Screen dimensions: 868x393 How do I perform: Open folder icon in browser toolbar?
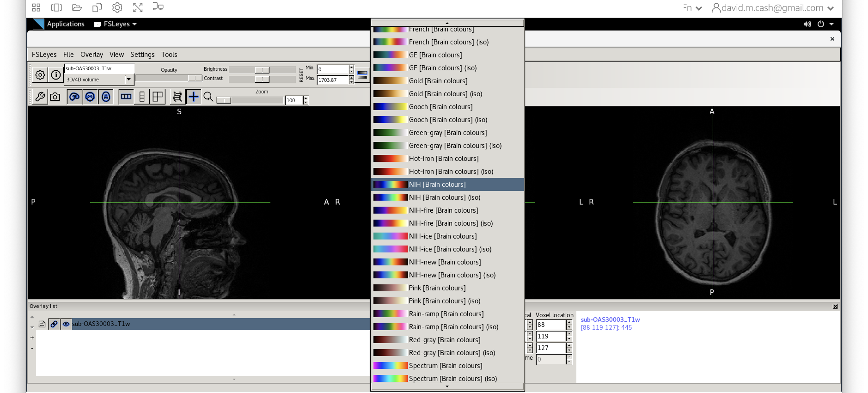click(77, 7)
